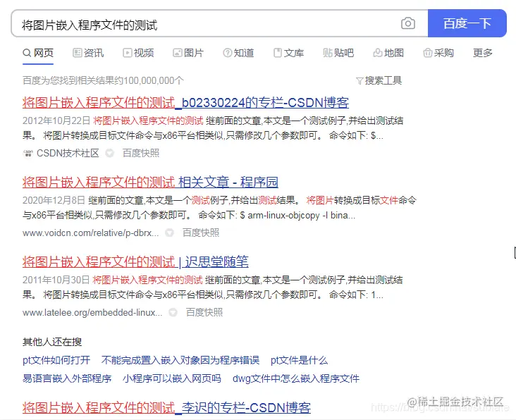Search related query 不能完成置入嵌入对象因为程序错误
The image size is (516, 420).
tap(180, 360)
